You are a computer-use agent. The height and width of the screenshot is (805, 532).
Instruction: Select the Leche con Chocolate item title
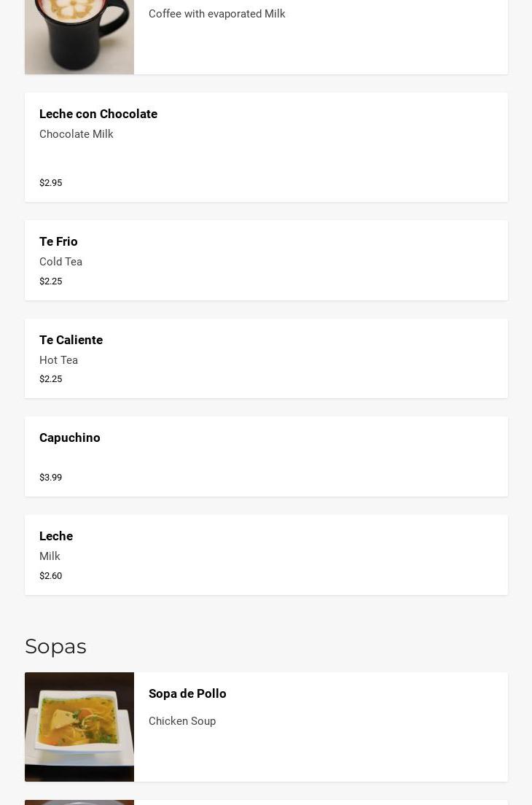(98, 114)
